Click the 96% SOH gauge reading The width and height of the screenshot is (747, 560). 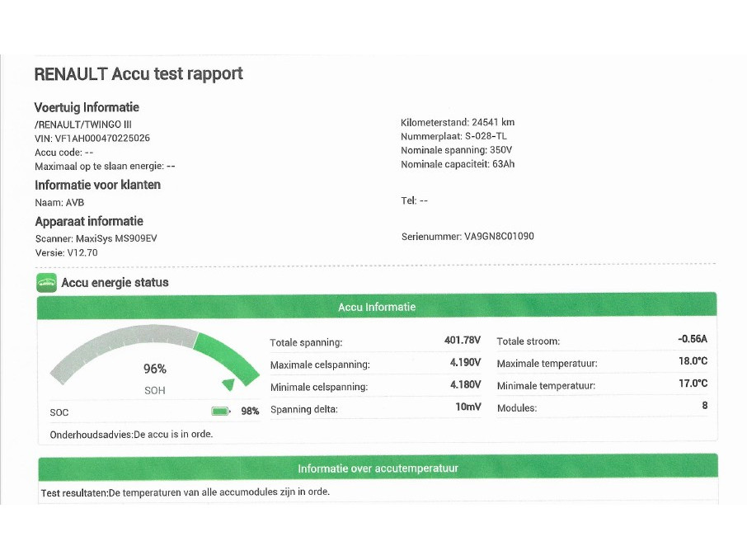[x=155, y=369]
